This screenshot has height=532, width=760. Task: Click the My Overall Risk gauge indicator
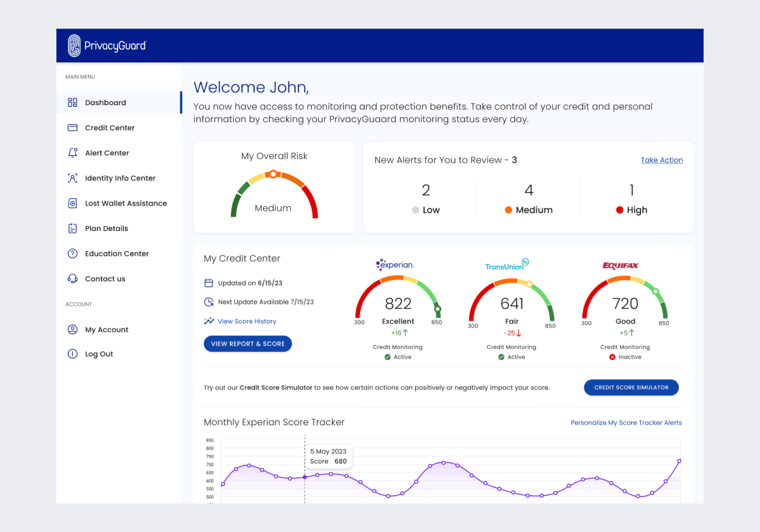point(273,174)
